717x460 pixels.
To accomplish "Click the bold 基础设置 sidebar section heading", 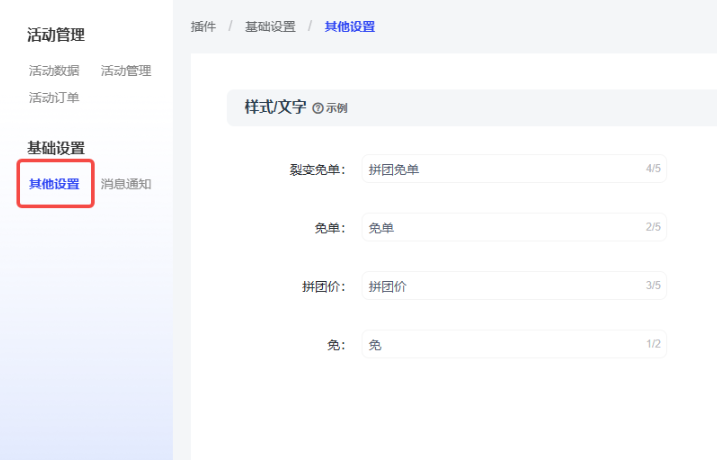I will pos(56,148).
